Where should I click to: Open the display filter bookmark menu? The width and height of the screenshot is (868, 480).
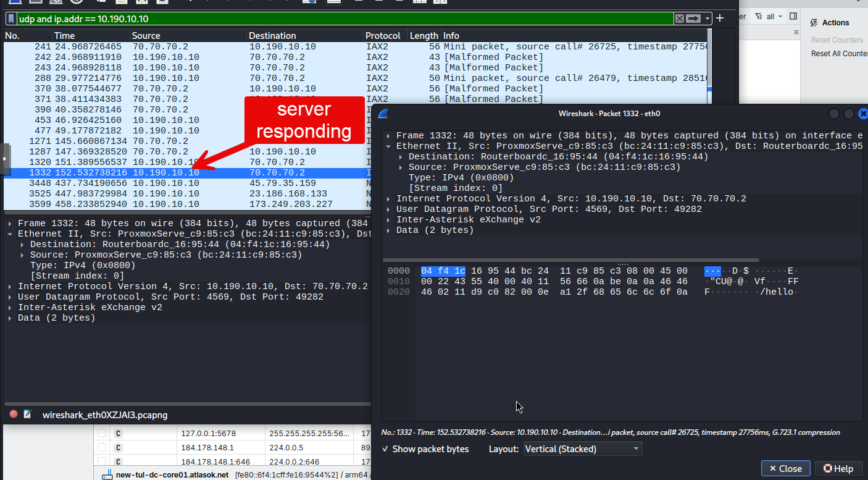(x=11, y=19)
